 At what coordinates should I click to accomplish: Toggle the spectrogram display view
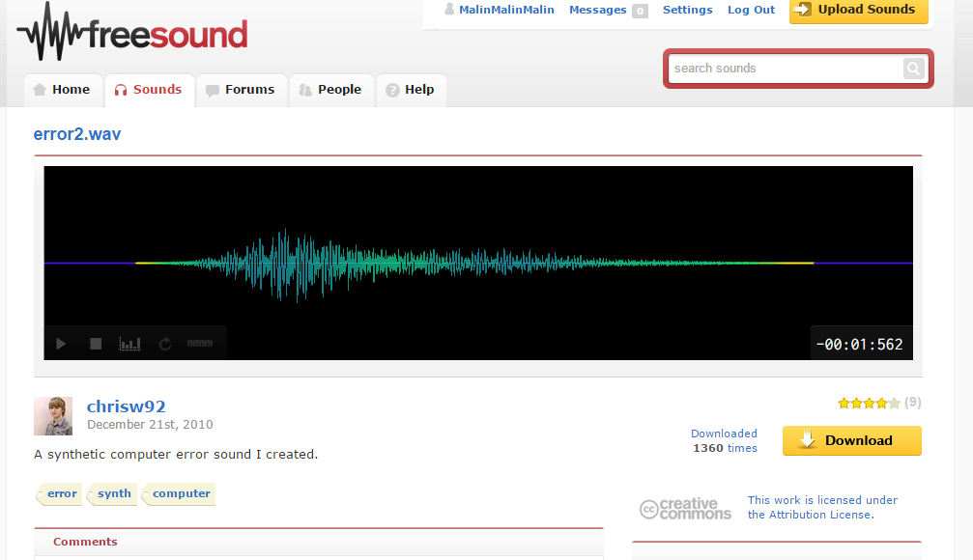130,343
